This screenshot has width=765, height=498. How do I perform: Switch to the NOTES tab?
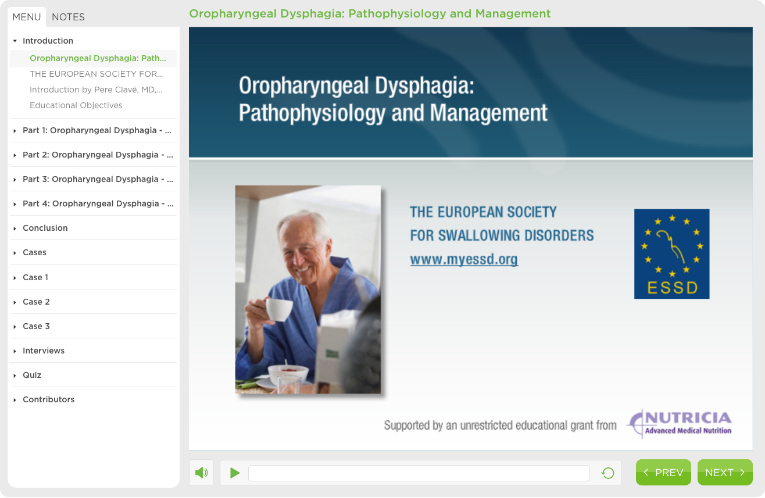(x=68, y=17)
